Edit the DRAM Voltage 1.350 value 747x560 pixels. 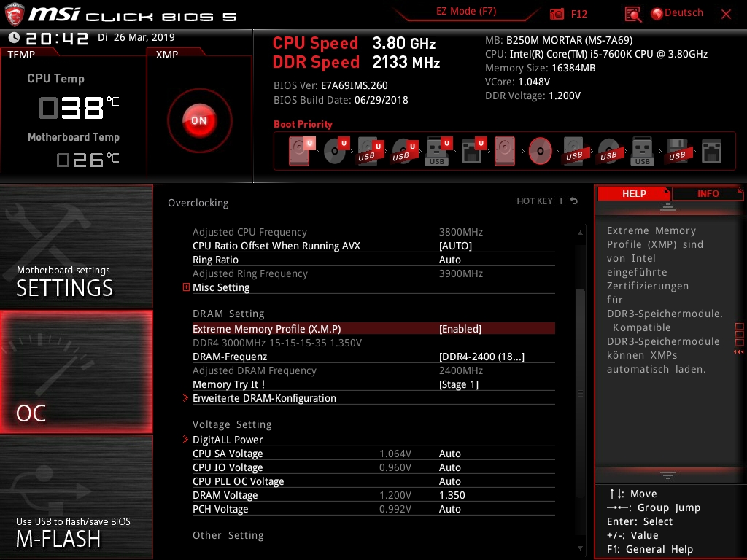coord(452,495)
